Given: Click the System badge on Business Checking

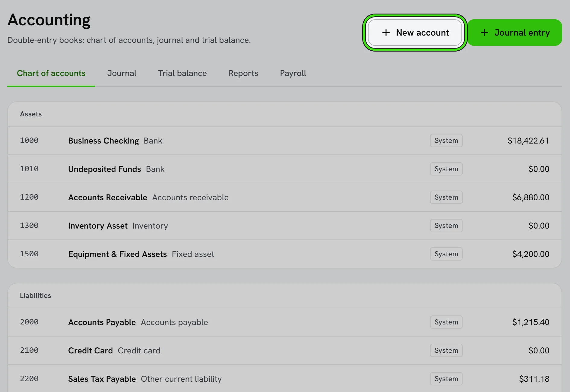Looking at the screenshot, I should pyautogui.click(x=446, y=141).
